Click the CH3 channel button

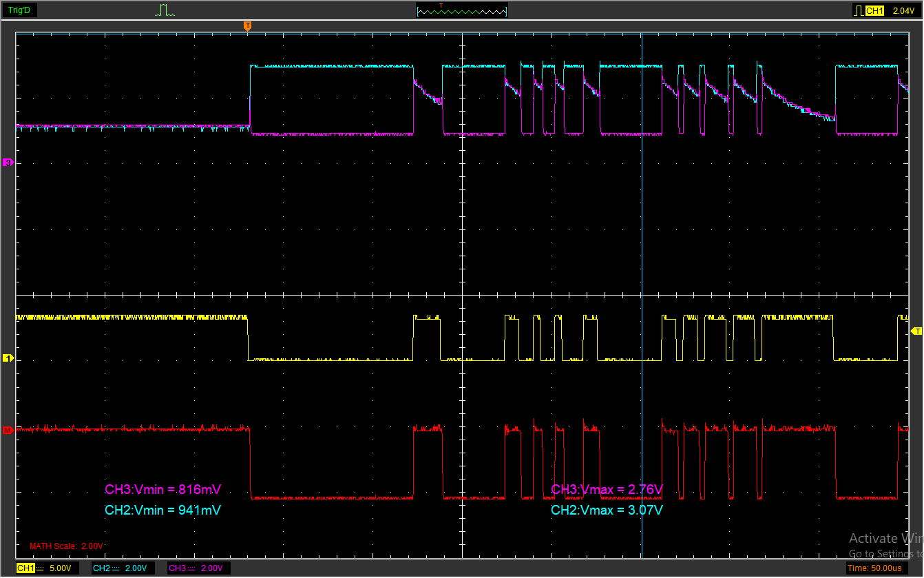point(177,568)
